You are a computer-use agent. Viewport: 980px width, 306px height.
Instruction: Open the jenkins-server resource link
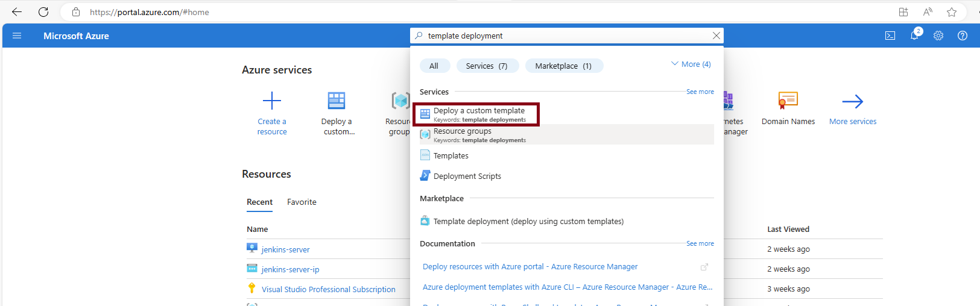click(285, 249)
